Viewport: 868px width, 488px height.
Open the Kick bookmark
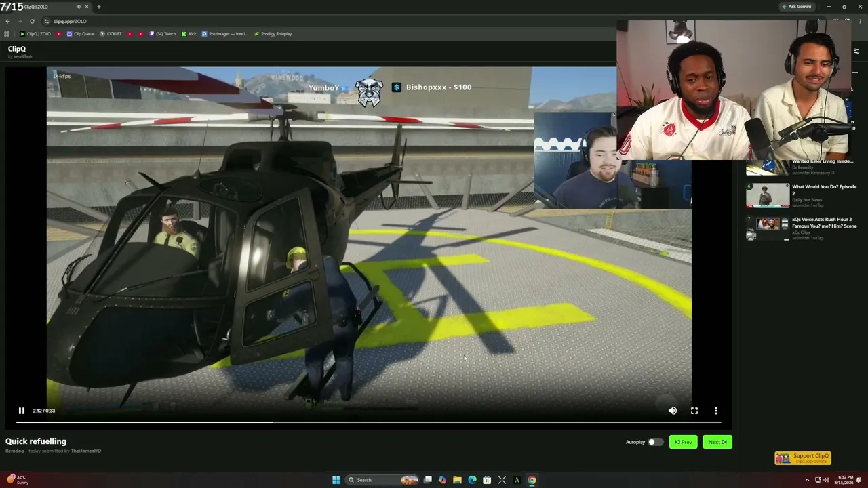189,34
